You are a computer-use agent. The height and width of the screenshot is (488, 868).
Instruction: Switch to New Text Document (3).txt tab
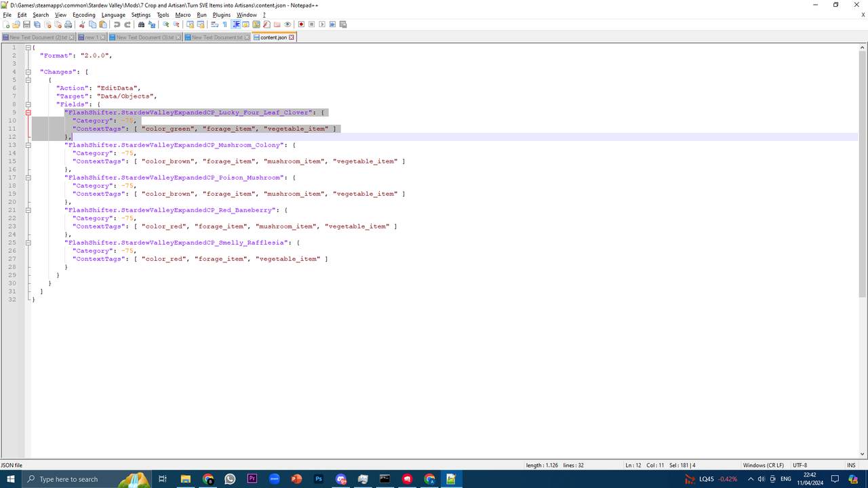click(145, 37)
